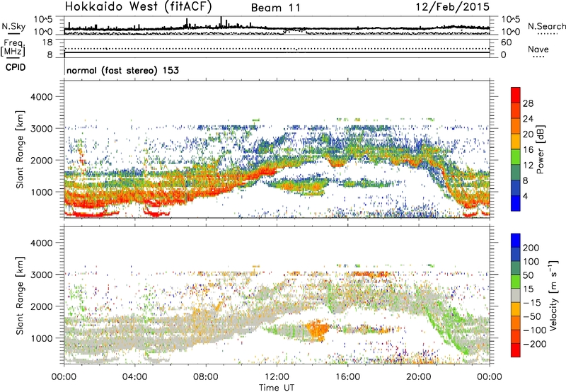Click the "Power [dB]" colorbar title
This screenshot has height=392, width=566.
pyautogui.click(x=540, y=149)
